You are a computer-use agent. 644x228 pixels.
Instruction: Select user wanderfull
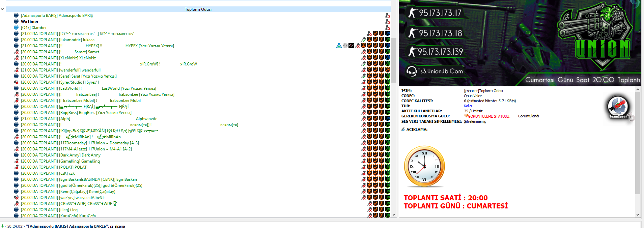[x=61, y=70]
